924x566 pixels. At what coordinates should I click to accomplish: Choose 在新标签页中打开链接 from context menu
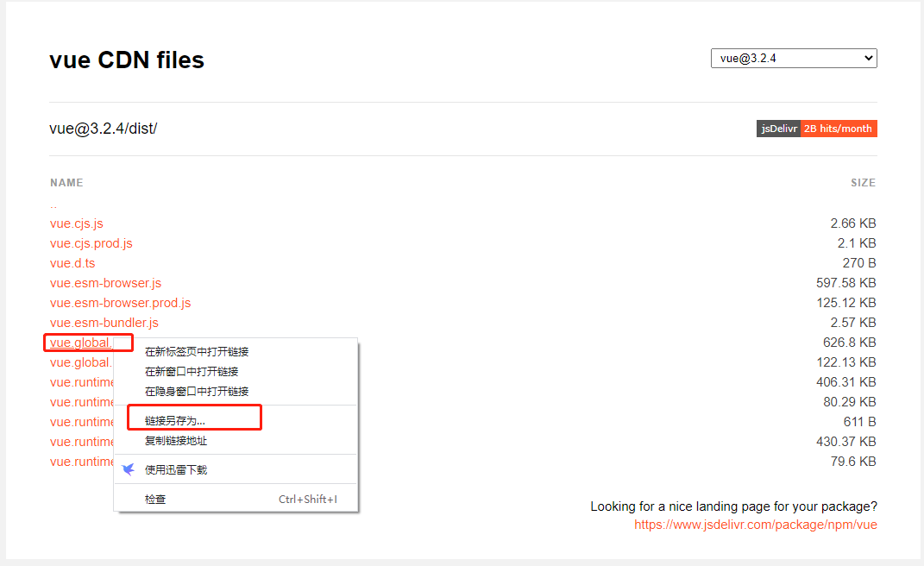(236, 352)
